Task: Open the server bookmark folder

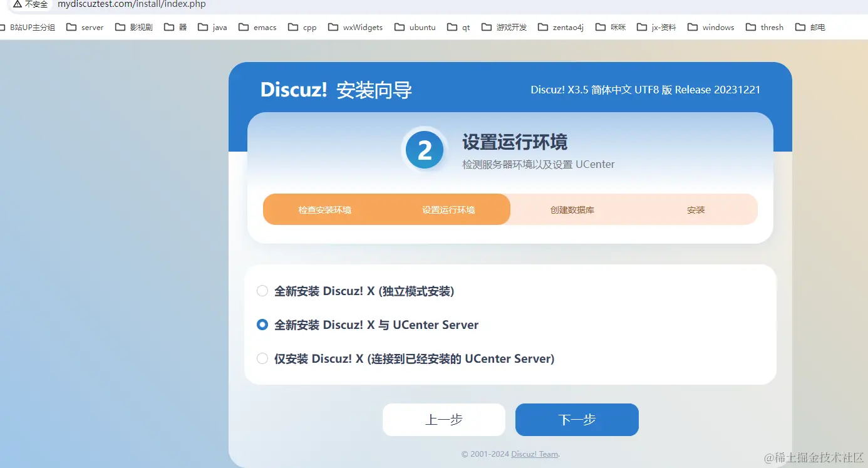Action: click(85, 27)
